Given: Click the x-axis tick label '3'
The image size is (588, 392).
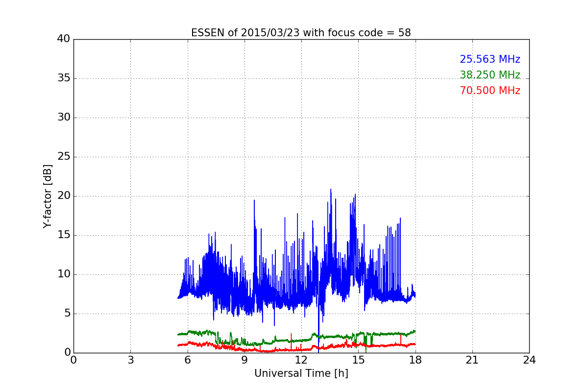Looking at the screenshot, I should (x=130, y=360).
